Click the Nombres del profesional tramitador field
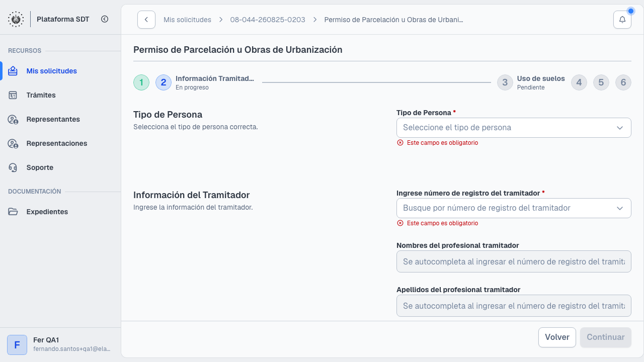Image resolution: width=644 pixels, height=362 pixels. pos(514,261)
